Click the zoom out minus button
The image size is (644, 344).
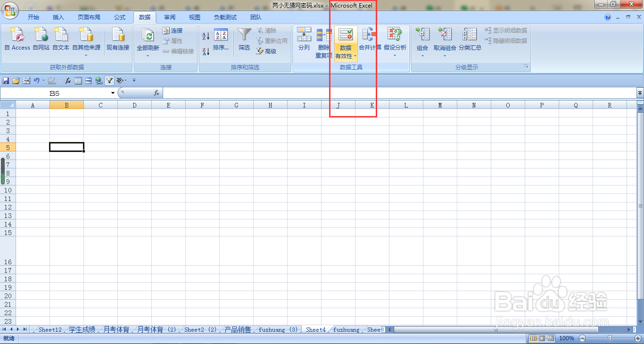[x=583, y=338]
